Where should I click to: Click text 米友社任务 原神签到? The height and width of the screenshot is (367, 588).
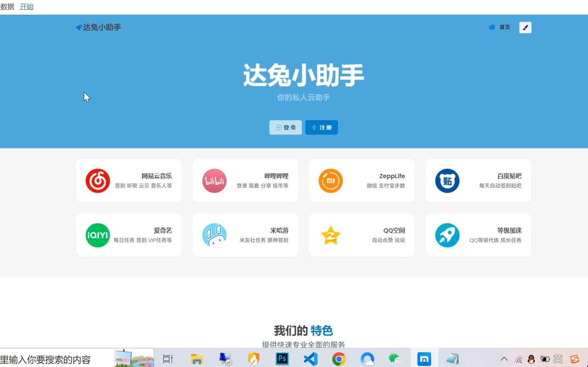(264, 240)
